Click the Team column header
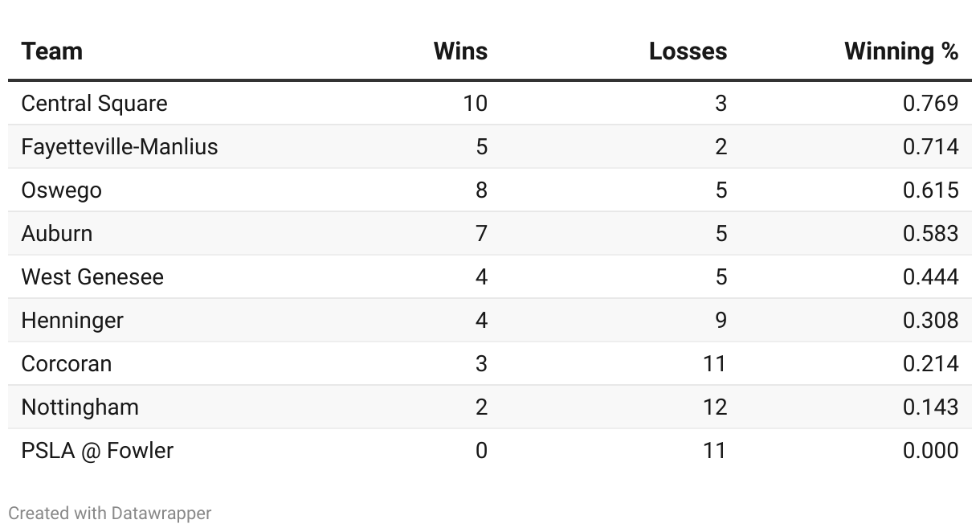 [x=51, y=51]
